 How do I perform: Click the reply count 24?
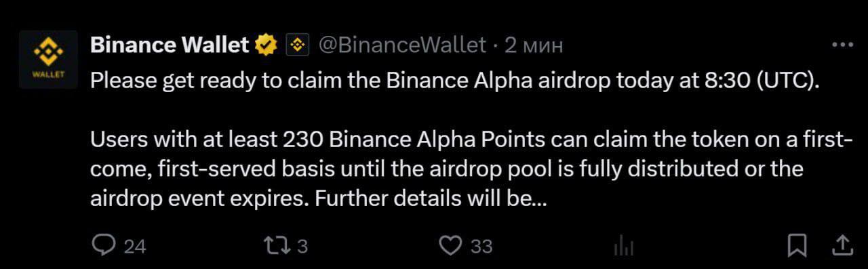(x=135, y=246)
